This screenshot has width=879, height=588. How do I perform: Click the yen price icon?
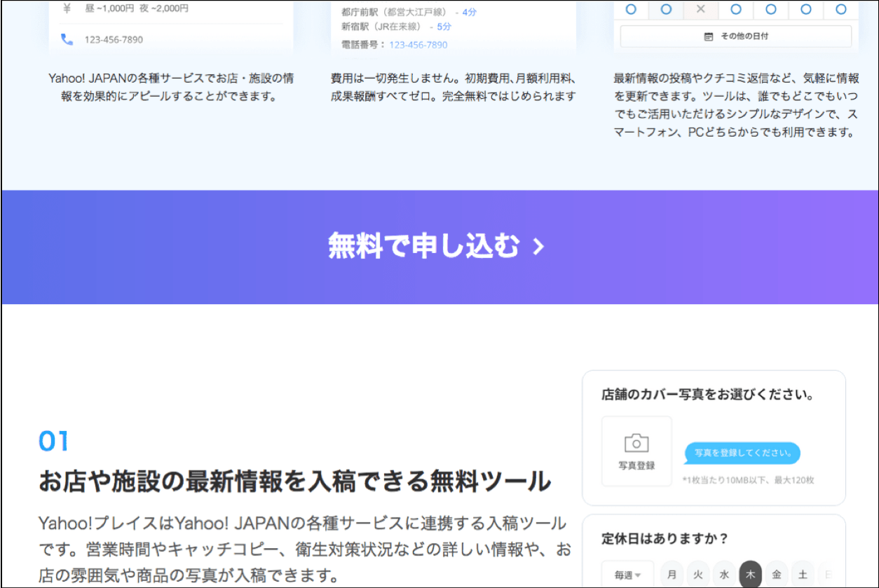67,8
